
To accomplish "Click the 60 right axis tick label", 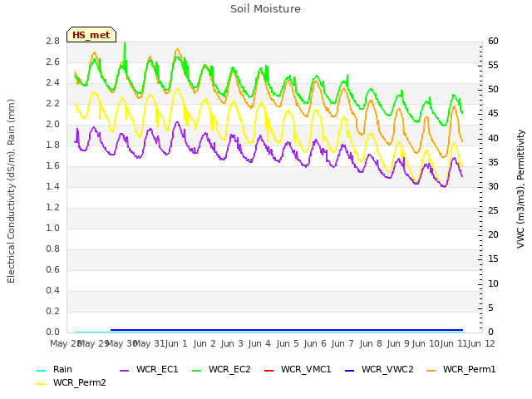I will [x=493, y=41].
